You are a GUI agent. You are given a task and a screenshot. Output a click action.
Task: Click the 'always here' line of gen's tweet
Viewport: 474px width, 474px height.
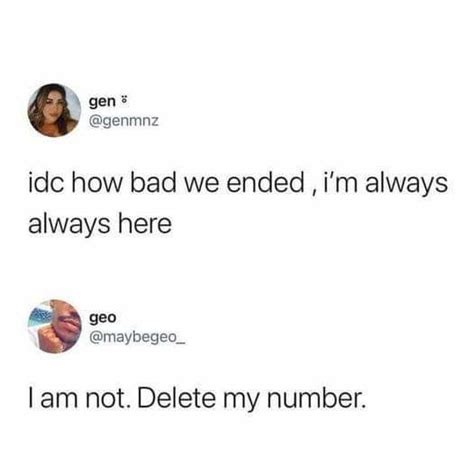(100, 224)
